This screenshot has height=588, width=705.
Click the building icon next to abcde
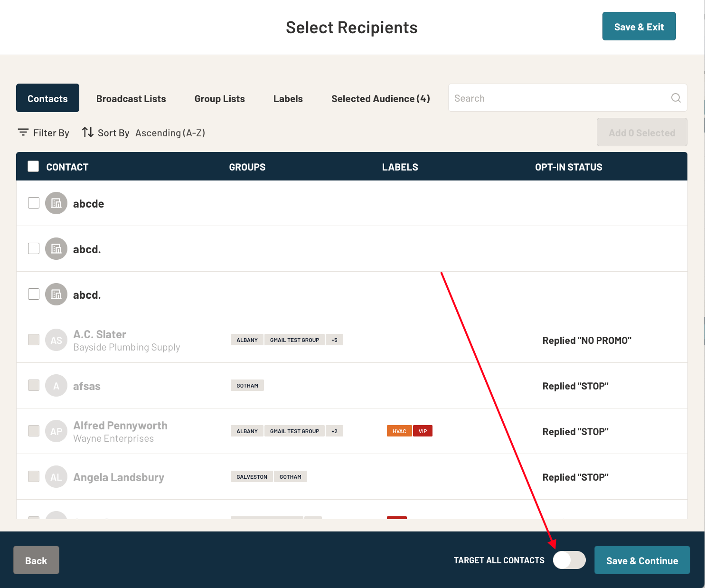[56, 203]
